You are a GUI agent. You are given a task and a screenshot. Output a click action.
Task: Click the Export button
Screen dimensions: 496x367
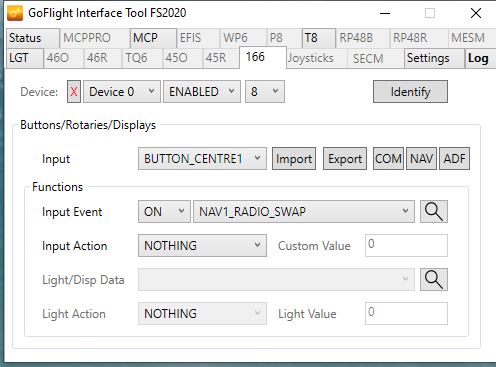tap(345, 159)
